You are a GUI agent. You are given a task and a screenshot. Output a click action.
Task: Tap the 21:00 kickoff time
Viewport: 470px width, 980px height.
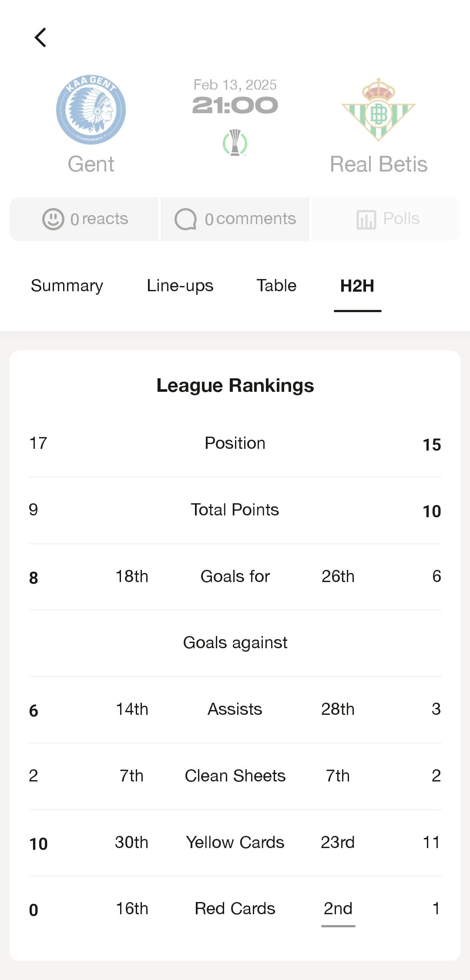235,105
